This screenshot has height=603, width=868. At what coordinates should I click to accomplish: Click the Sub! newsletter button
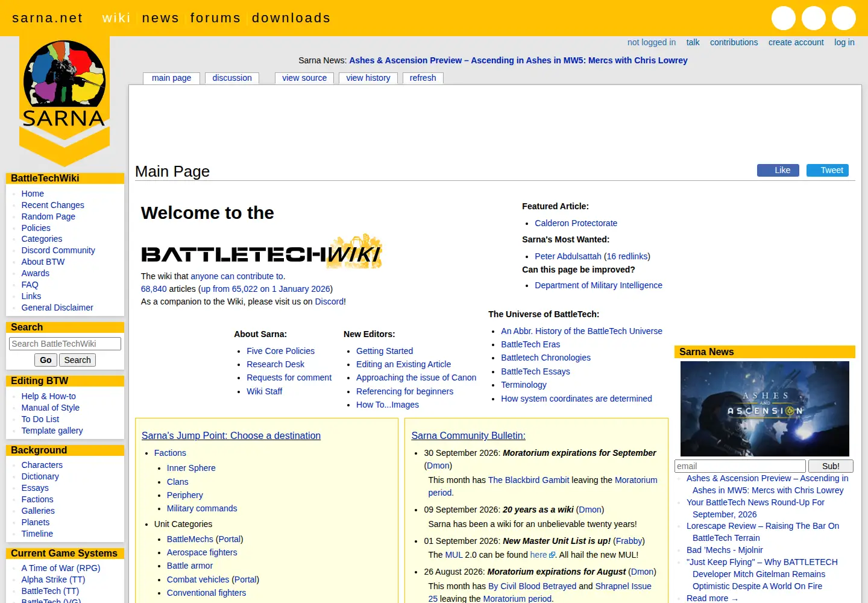(x=831, y=466)
